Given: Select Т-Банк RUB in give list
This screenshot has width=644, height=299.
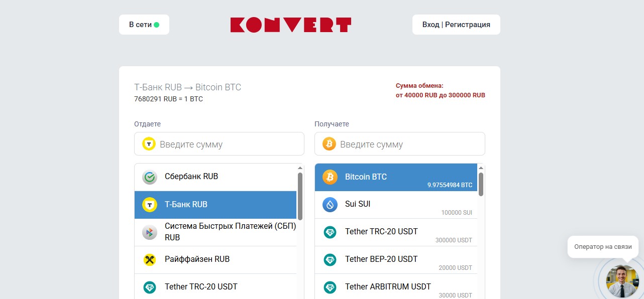Looking at the screenshot, I should (x=216, y=205).
